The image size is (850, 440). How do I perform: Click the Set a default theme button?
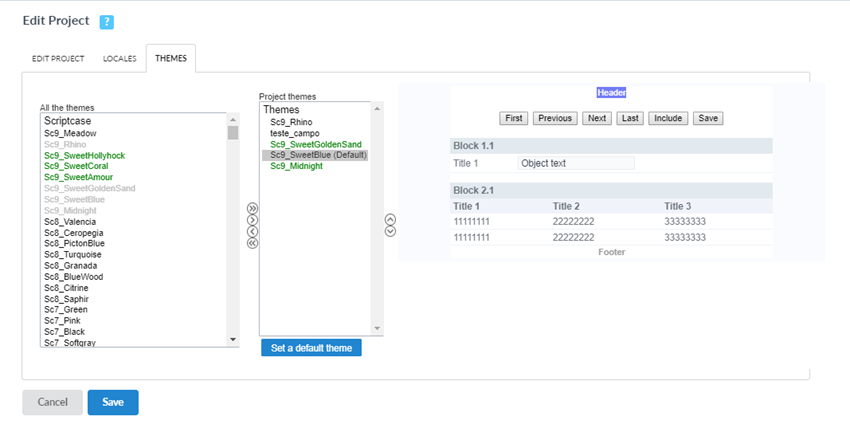tap(311, 348)
